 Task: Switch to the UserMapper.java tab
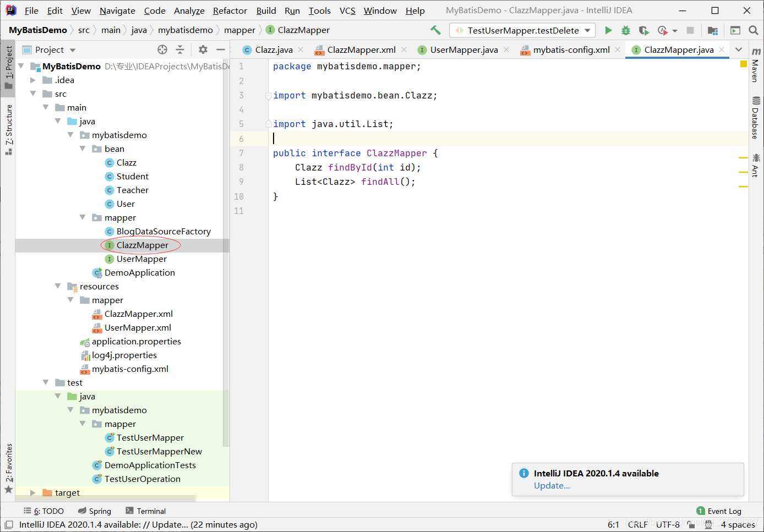463,50
